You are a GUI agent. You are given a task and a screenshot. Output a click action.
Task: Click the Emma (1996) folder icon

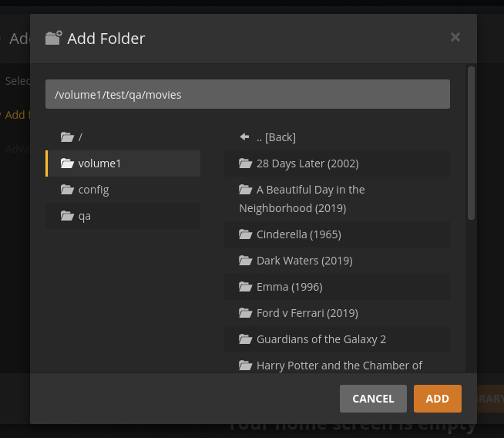246,287
